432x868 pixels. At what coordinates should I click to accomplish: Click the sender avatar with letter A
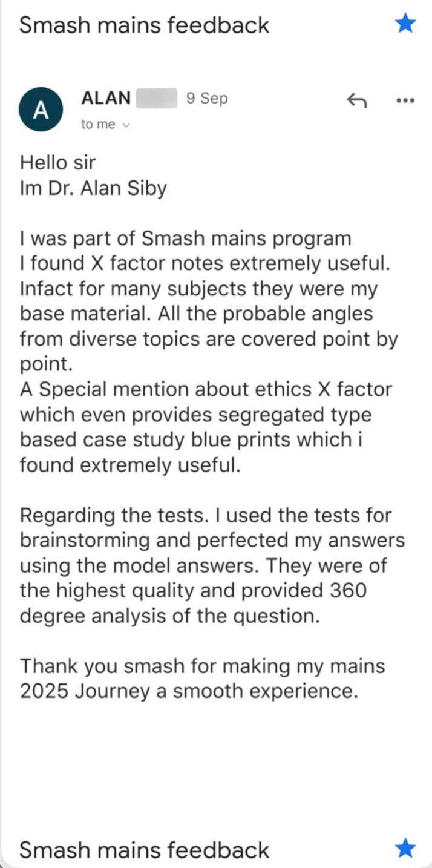[x=41, y=109]
